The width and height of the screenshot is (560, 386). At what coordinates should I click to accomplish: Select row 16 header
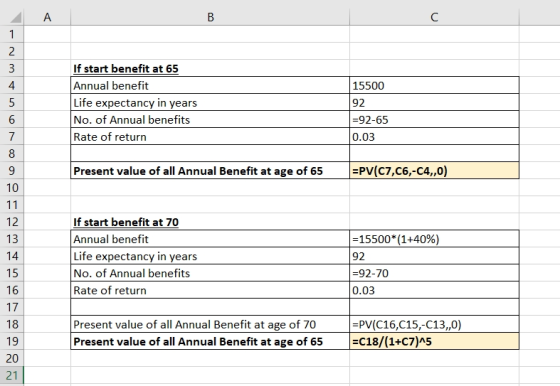tap(12, 290)
